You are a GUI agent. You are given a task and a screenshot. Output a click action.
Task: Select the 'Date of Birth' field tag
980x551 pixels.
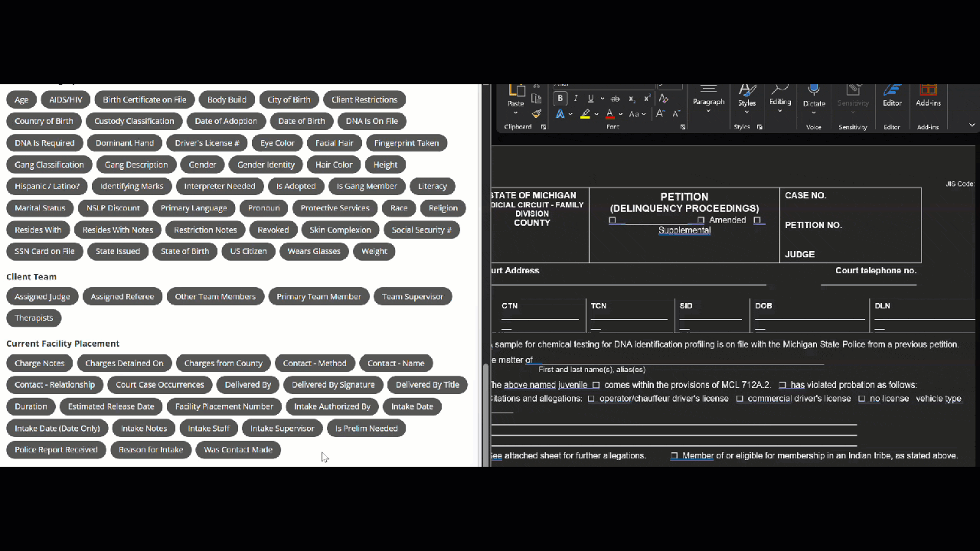pyautogui.click(x=302, y=121)
